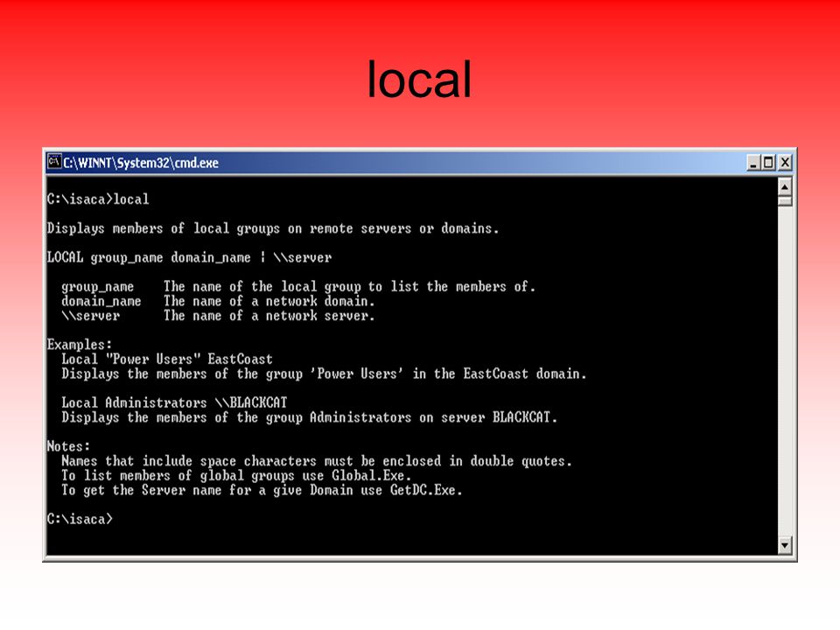Click the empty vertical scrollbar track
The width and height of the screenshot is (840, 630).
coord(784,373)
